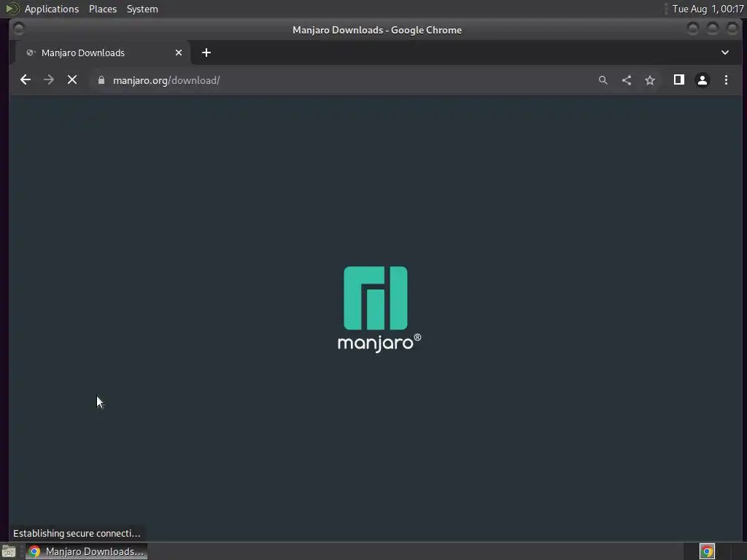The image size is (747, 560).
Task: Close the Chrome window from title bar
Action: [x=732, y=29]
